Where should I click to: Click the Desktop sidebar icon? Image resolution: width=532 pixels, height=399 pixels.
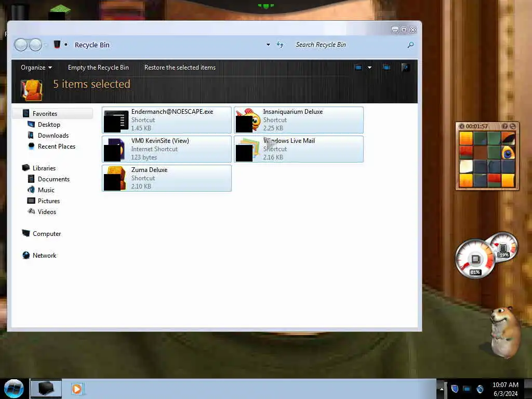[31, 124]
